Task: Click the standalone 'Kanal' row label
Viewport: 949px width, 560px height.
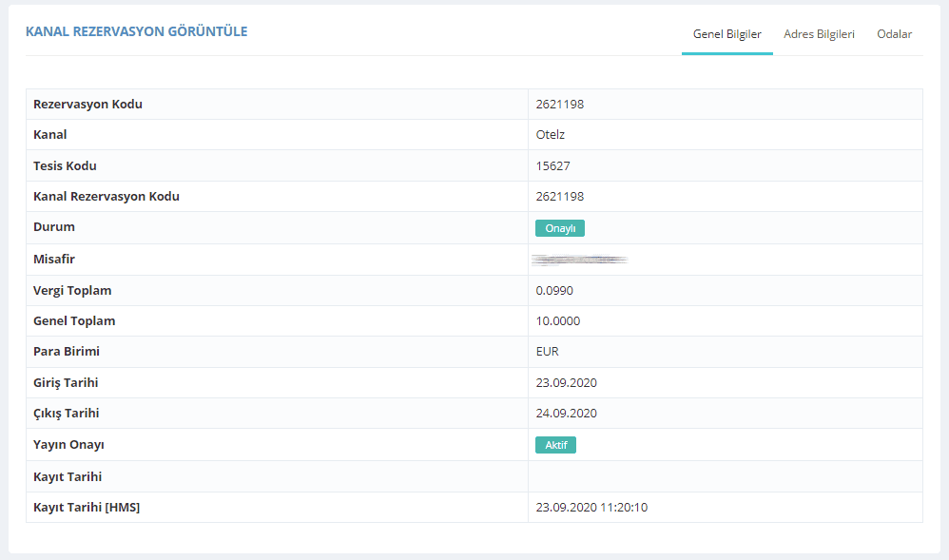Action: (x=50, y=134)
